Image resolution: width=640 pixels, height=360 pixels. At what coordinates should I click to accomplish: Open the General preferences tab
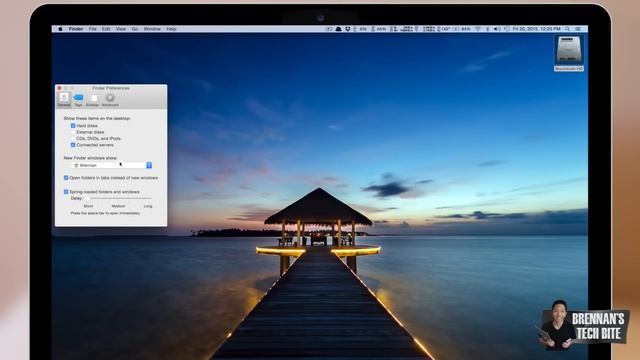click(64, 100)
